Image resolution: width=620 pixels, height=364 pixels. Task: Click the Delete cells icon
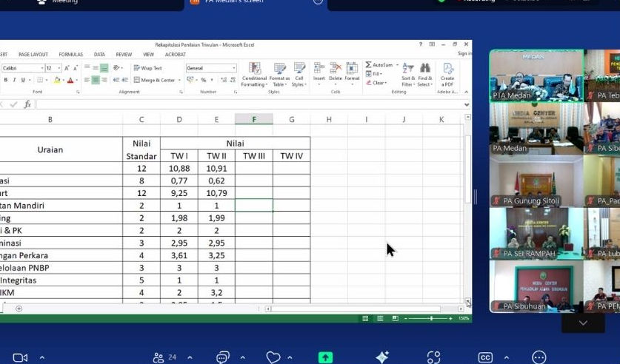[x=336, y=69]
